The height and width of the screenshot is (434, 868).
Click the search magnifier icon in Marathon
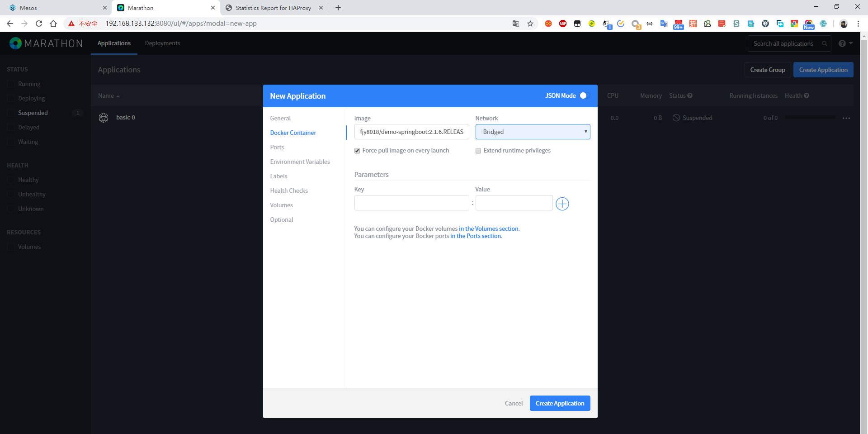pyautogui.click(x=824, y=43)
